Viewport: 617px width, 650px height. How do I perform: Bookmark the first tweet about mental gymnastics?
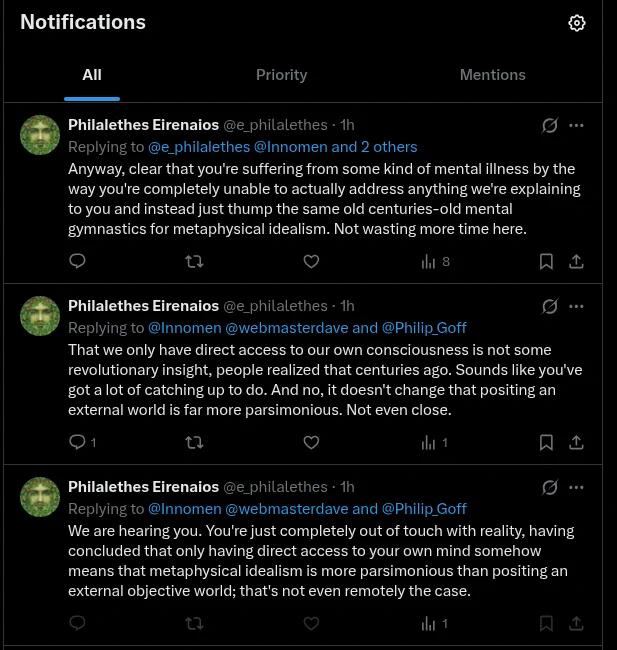(x=546, y=262)
